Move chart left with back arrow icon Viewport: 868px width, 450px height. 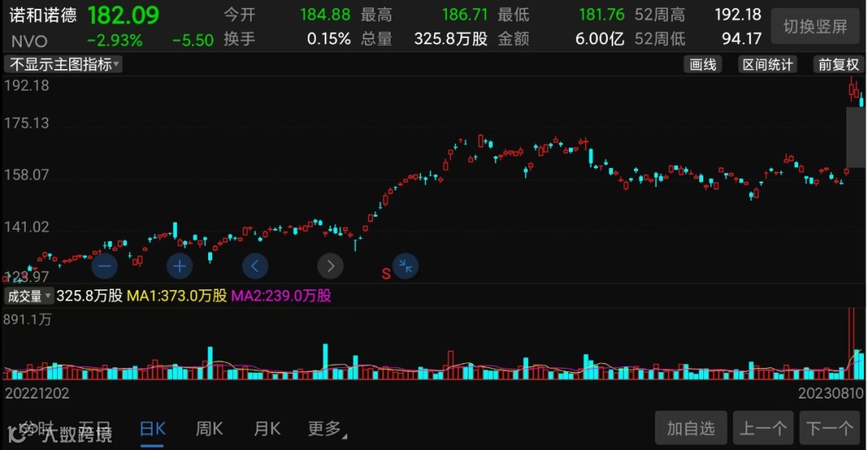click(256, 266)
